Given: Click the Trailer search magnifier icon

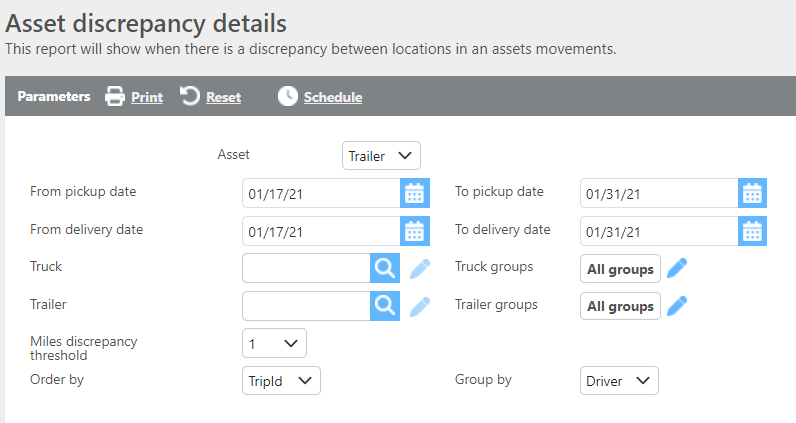Looking at the screenshot, I should click(x=385, y=306).
